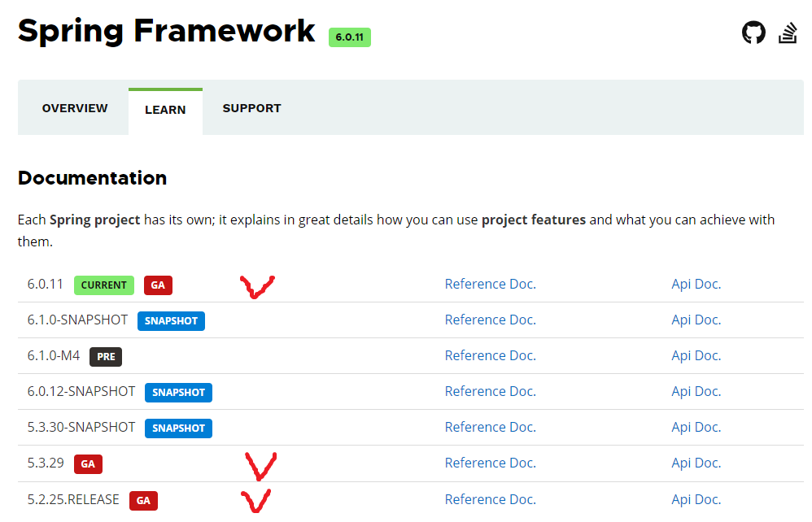This screenshot has height=522, width=812.
Task: Click the SNAPSHOT badge for 6.1.0-SNAPSHOT
Action: click(171, 320)
